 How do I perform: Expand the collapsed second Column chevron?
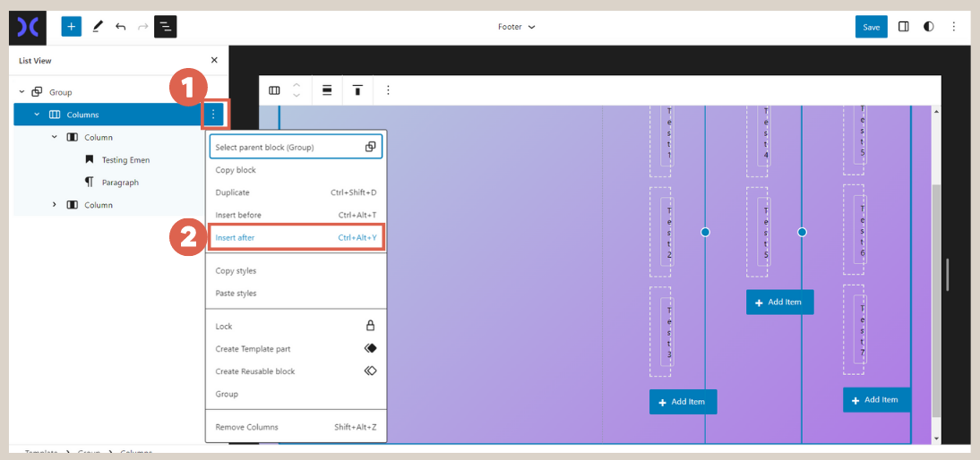click(55, 205)
